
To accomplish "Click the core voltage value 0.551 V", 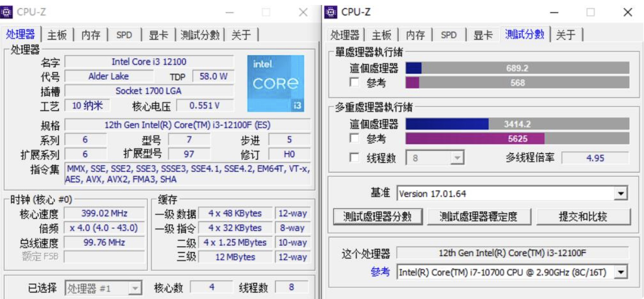I will pyautogui.click(x=205, y=105).
